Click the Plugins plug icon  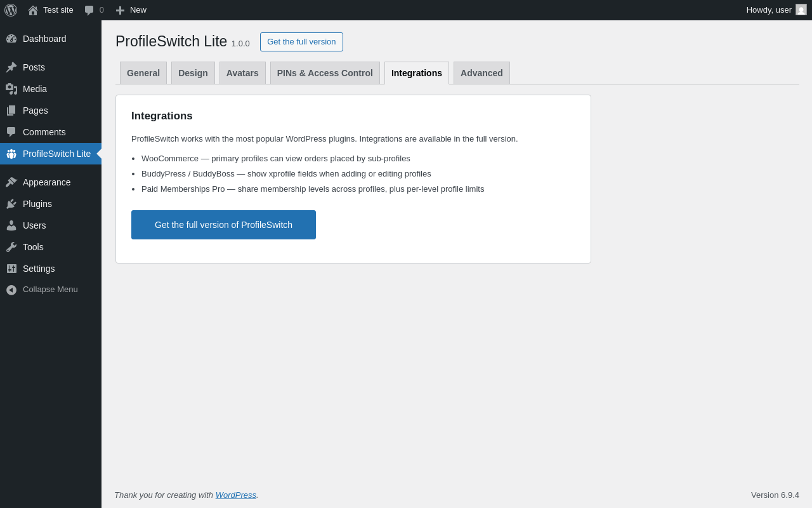click(11, 204)
